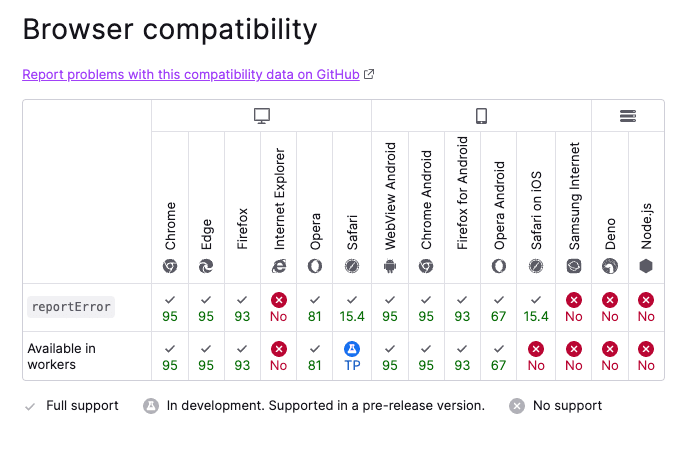The height and width of the screenshot is (451, 680).
Task: Expand reportError Safari 15.4 support cell
Action: (353, 308)
